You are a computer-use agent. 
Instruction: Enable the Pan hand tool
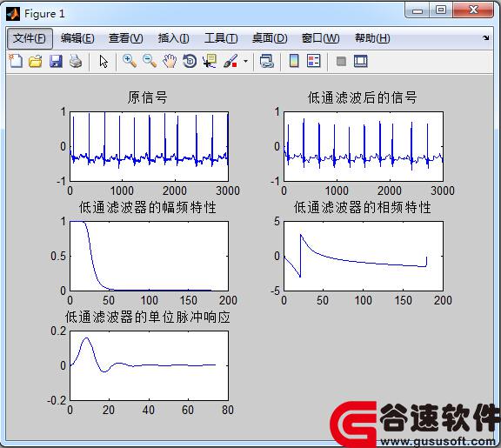(x=170, y=61)
